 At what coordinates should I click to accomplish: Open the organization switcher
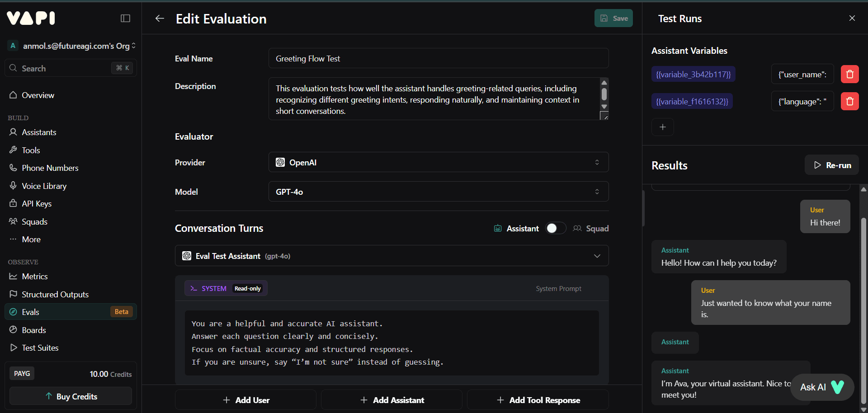click(71, 46)
